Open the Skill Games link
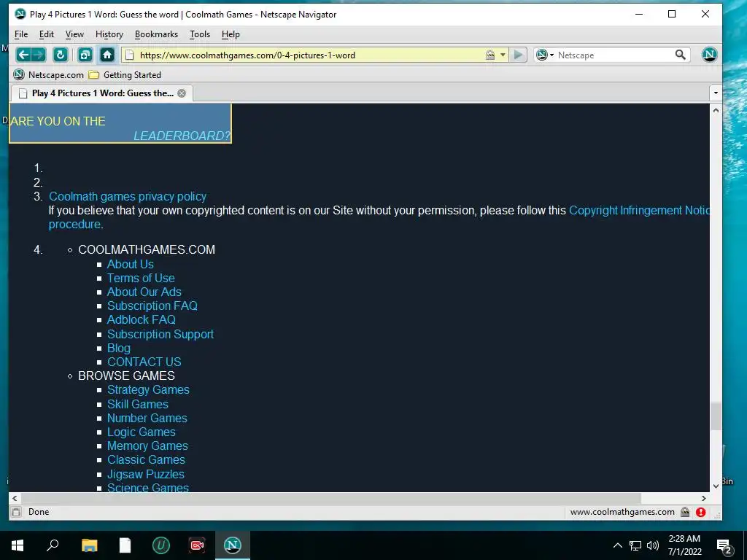This screenshot has width=747, height=560. pos(138,404)
